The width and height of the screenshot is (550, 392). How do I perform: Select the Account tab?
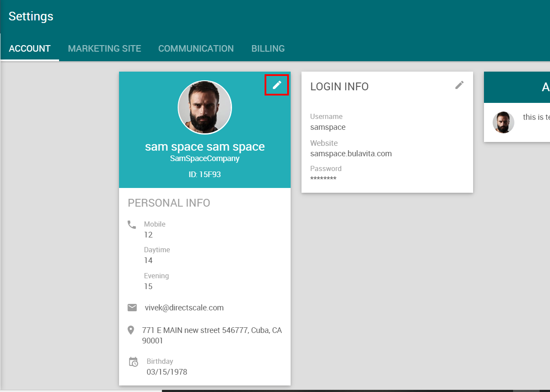click(30, 49)
